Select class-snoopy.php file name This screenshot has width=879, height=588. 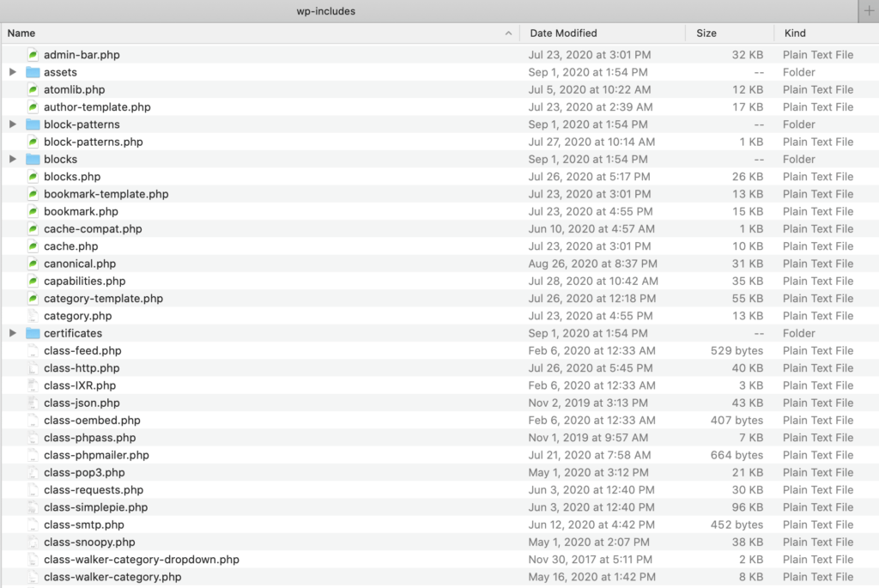(89, 542)
